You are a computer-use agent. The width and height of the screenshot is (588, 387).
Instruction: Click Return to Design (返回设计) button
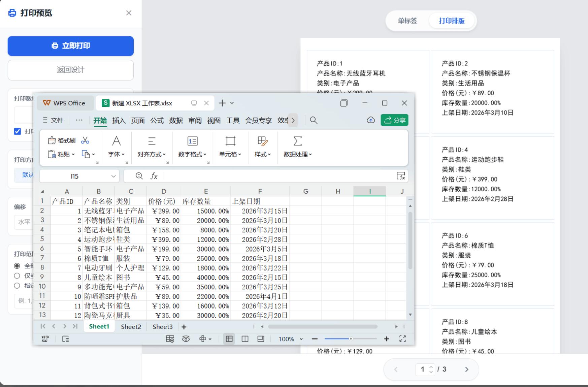pos(71,70)
